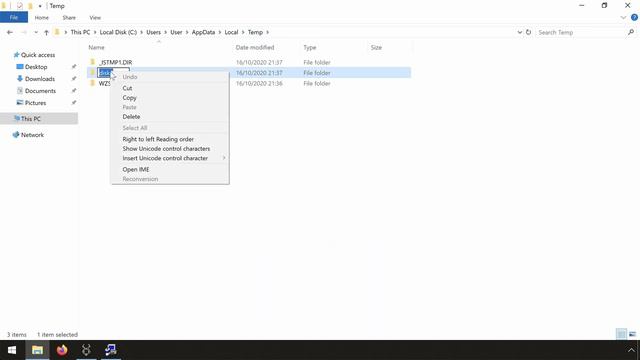Open Quick Access Toolbar customize dropdown
This screenshot has width=640, height=360.
point(40,6)
